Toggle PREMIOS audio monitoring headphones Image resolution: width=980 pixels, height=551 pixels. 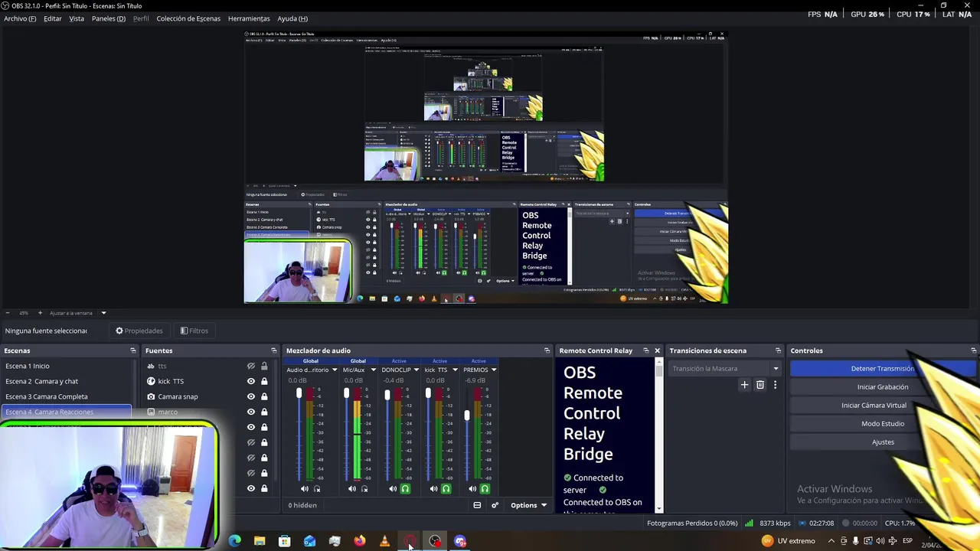(485, 489)
